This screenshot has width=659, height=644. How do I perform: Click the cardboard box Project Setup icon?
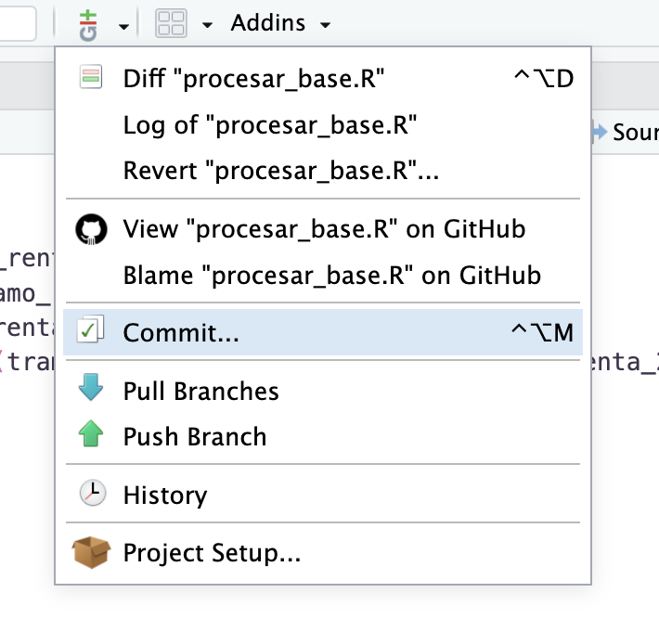90,554
